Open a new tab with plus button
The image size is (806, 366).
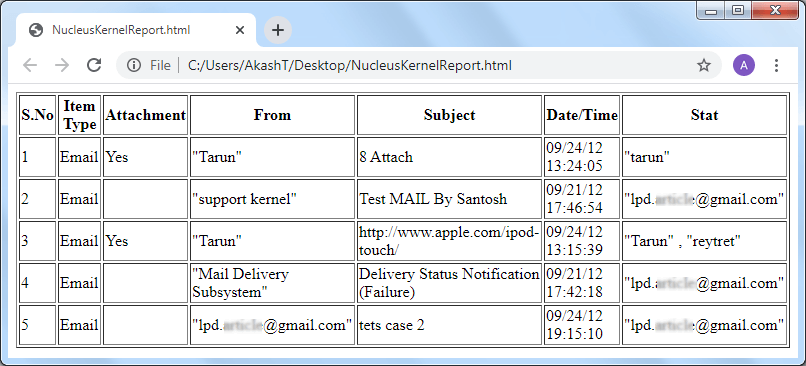(278, 30)
